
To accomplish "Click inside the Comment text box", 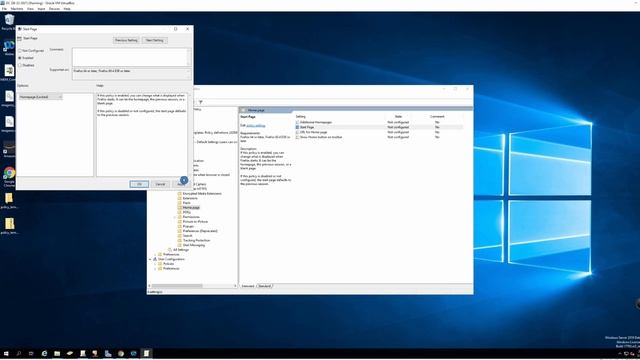I will click(130, 57).
